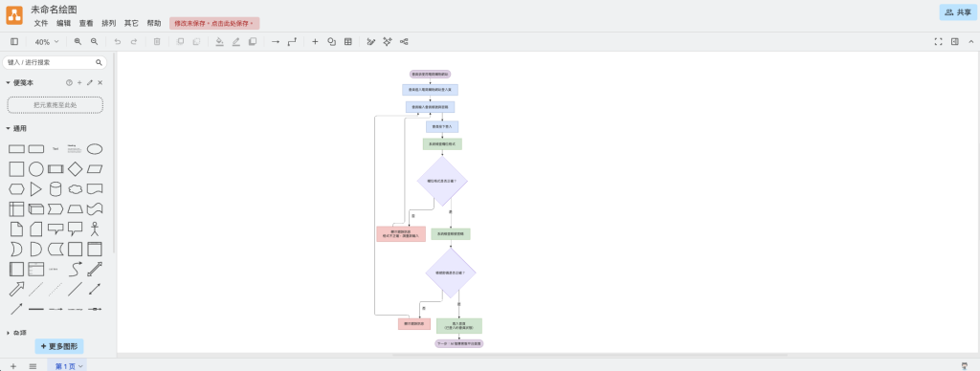The height and width of the screenshot is (371, 980).
Task: Open the pages list menu icon at bottom
Action: point(33,366)
